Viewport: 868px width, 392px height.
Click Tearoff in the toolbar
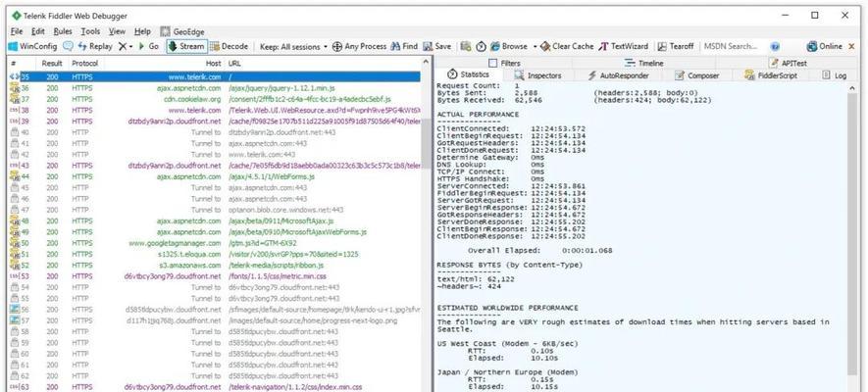pos(676,46)
